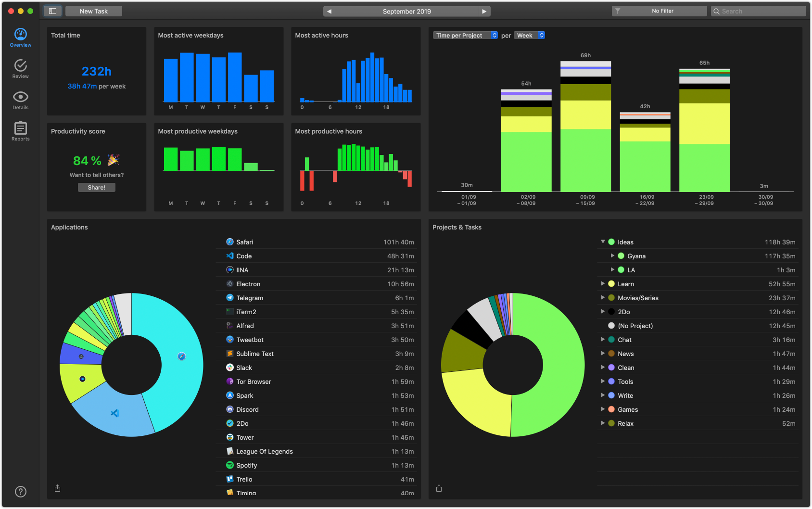This screenshot has width=812, height=509.
Task: Share the Projects & Tasks chart
Action: coord(439,488)
